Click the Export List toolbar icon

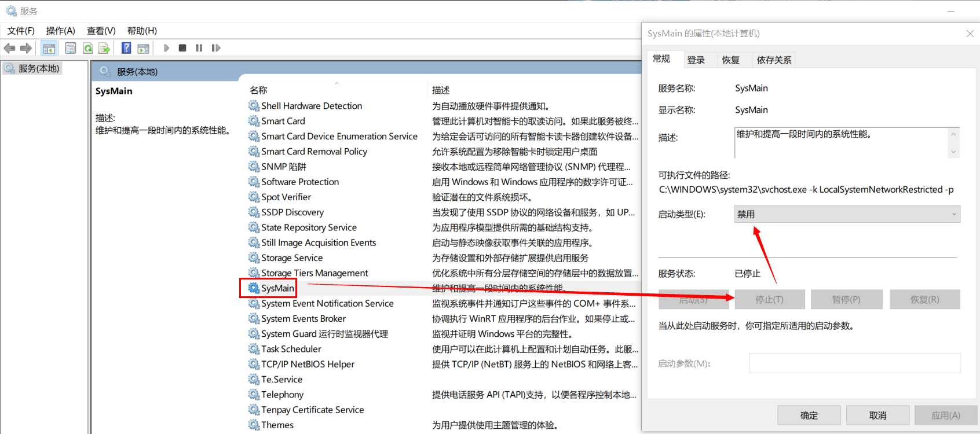[104, 48]
